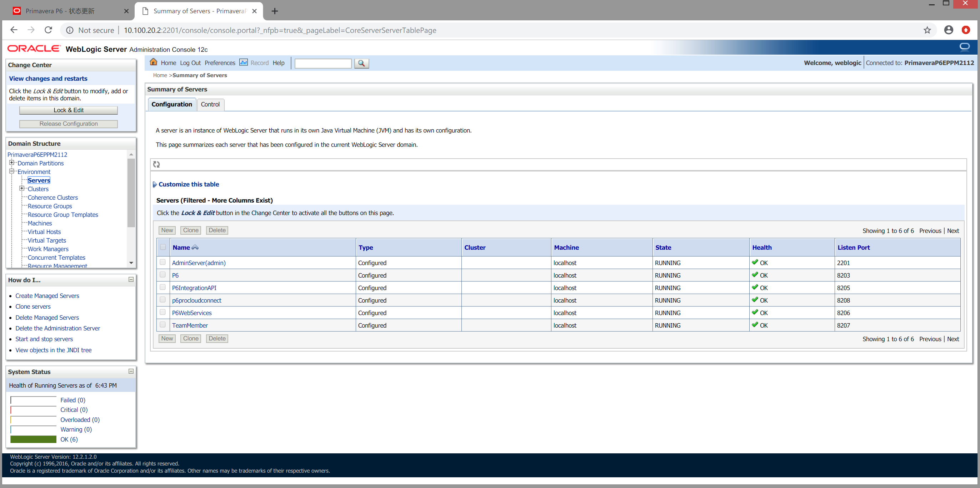This screenshot has height=488, width=980.
Task: Click the OK (6) green status bar
Action: [x=33, y=439]
